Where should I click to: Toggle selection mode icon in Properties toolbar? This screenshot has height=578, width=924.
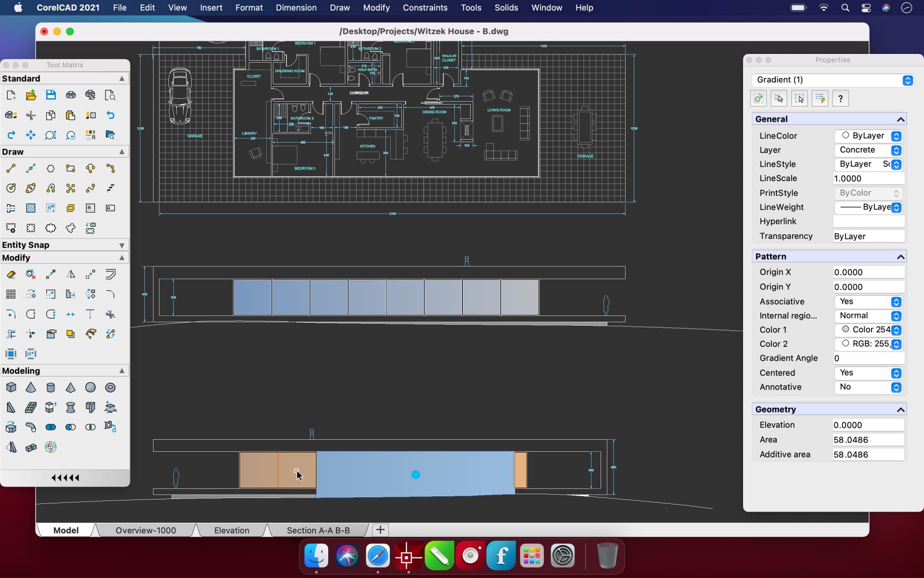tap(758, 99)
